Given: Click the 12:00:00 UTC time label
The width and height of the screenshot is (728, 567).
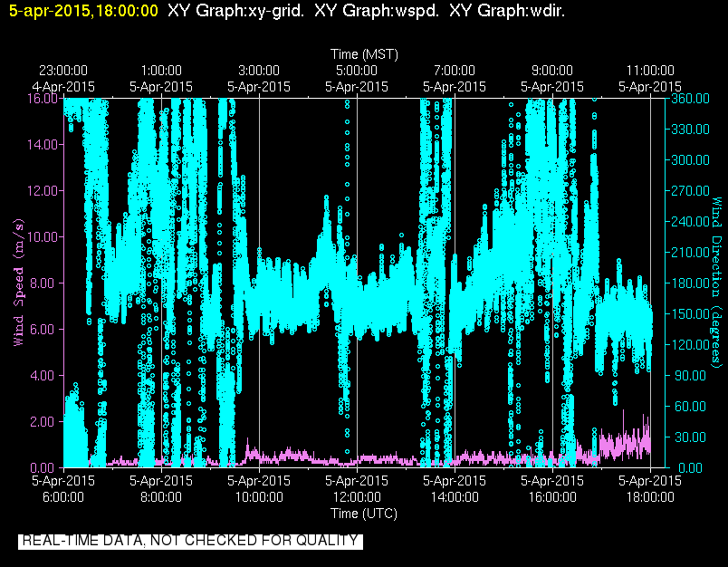Looking at the screenshot, I should click(x=357, y=497).
